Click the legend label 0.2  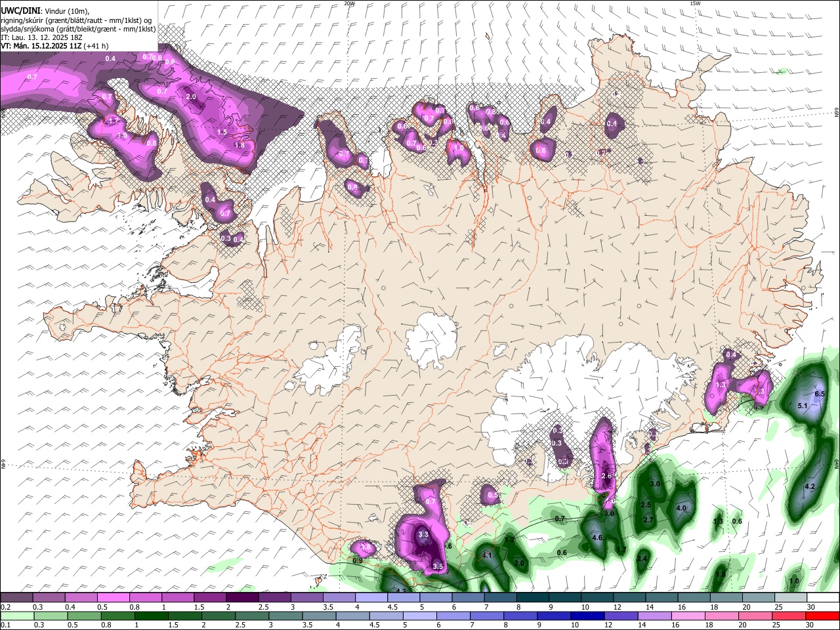[x=5, y=607]
